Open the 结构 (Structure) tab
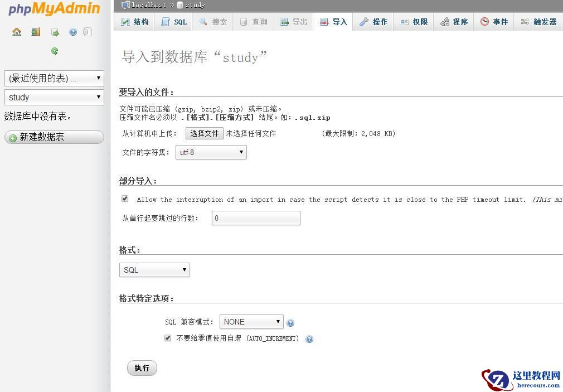This screenshot has width=563, height=392. point(134,22)
